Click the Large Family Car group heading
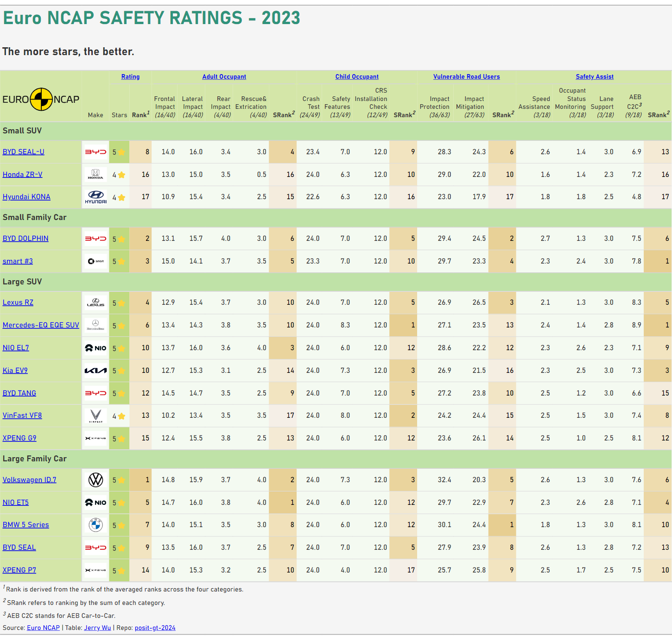 coord(35,459)
